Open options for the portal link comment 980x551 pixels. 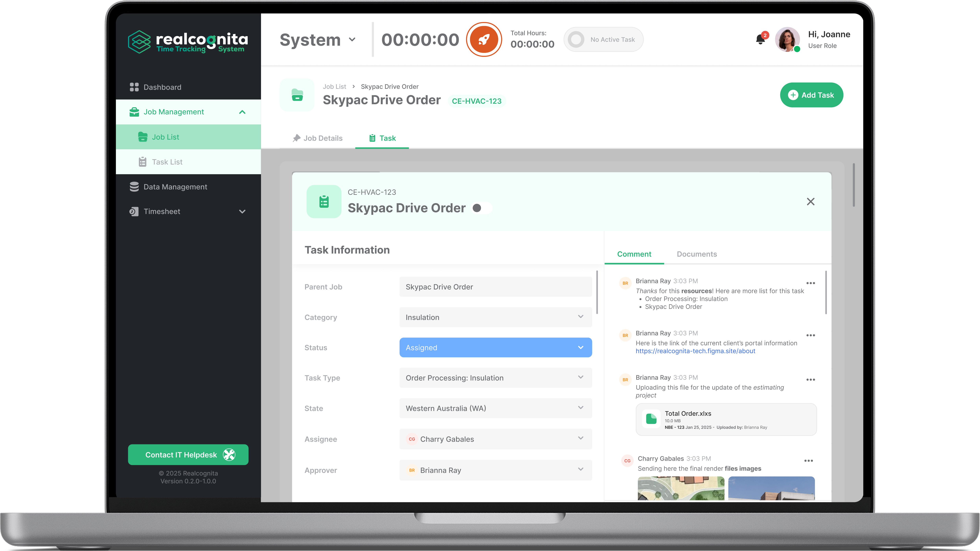(x=811, y=335)
